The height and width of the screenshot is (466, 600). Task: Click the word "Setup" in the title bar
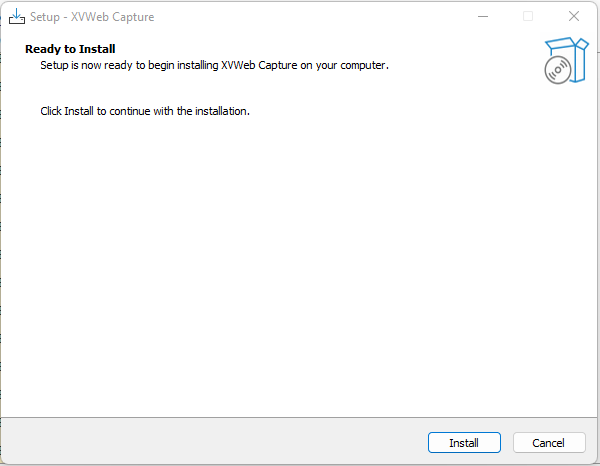click(45, 17)
